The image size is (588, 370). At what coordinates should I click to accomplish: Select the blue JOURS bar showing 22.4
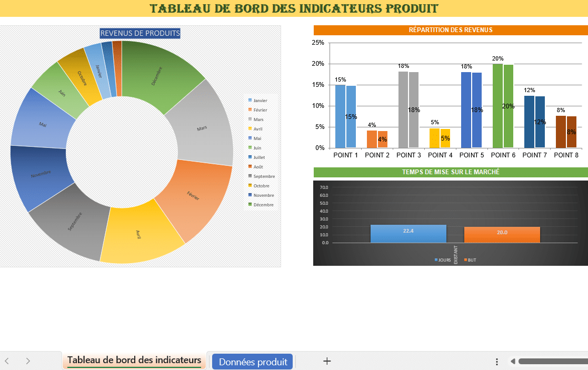tap(408, 234)
